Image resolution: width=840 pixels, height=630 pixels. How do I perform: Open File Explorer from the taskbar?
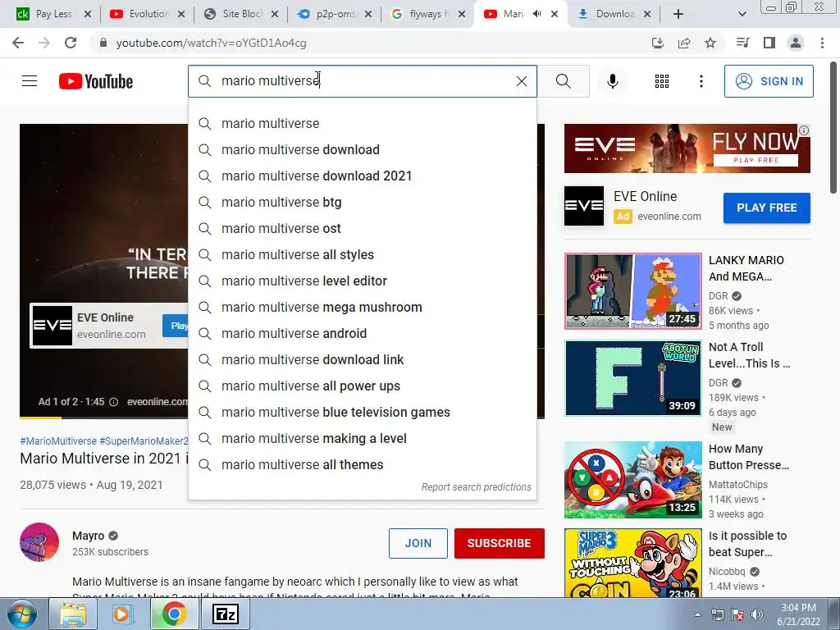coord(73,614)
